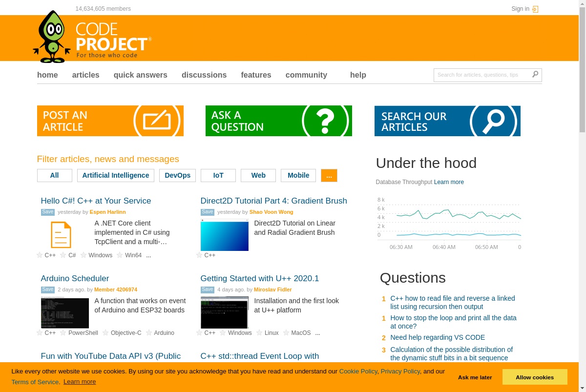
Task: Open the Privacy Policy link
Action: (400, 371)
